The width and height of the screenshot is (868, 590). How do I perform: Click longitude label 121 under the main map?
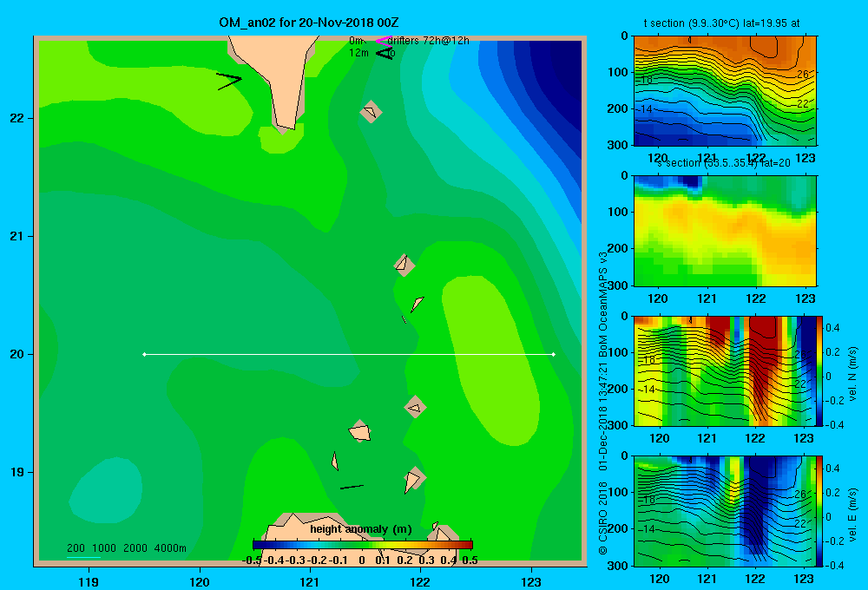310,581
